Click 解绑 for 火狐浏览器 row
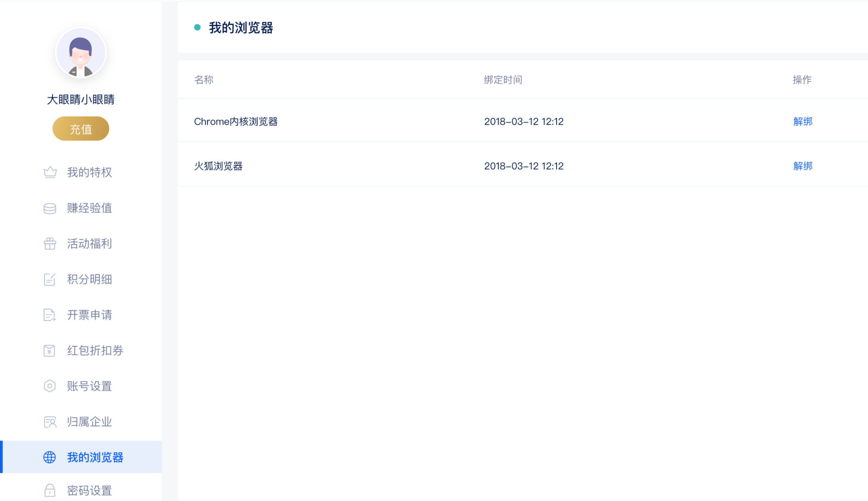868x501 pixels. tap(803, 166)
